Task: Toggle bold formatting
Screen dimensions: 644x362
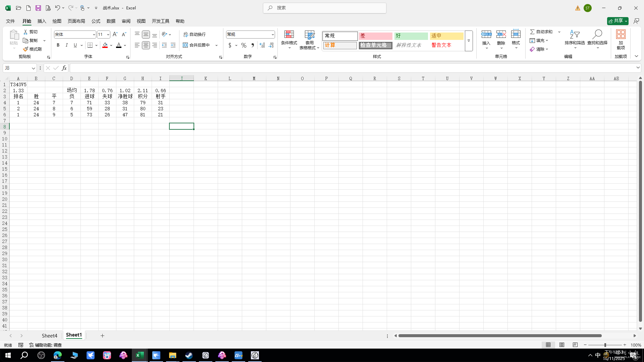Action: (58, 45)
